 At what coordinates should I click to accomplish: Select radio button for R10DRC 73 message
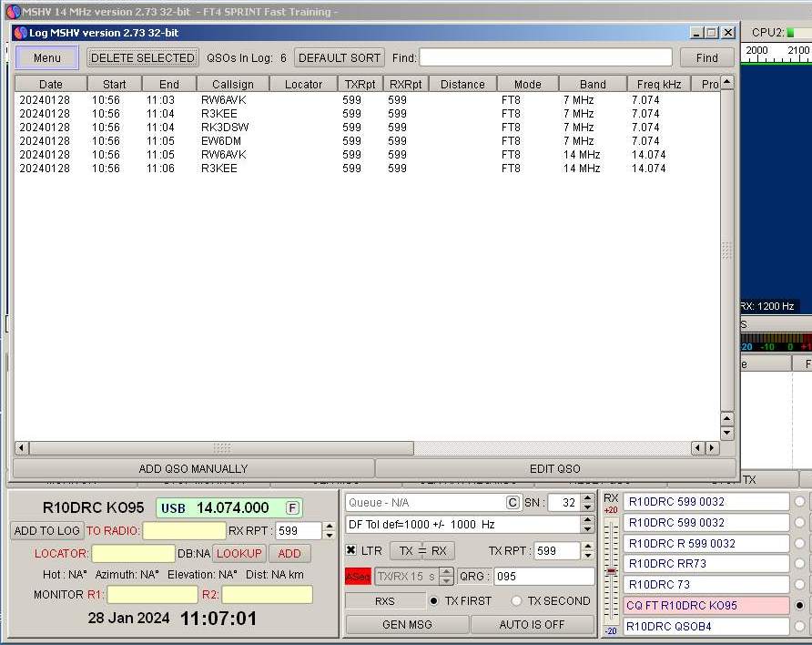(799, 585)
